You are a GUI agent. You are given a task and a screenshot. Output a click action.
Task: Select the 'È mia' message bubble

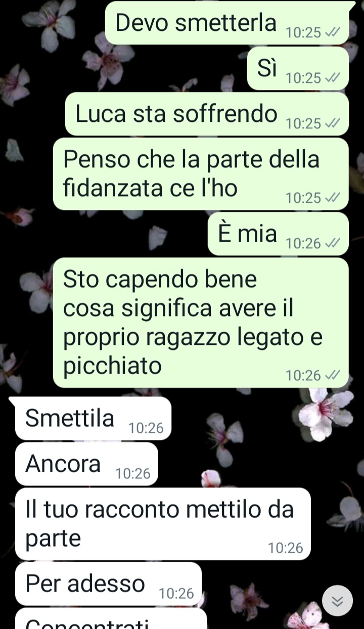[278, 234]
